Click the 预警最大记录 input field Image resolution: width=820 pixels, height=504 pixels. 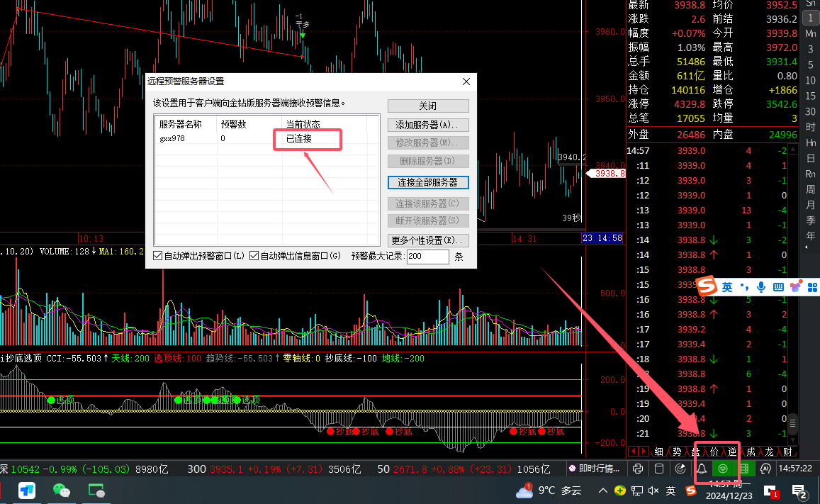pos(428,256)
